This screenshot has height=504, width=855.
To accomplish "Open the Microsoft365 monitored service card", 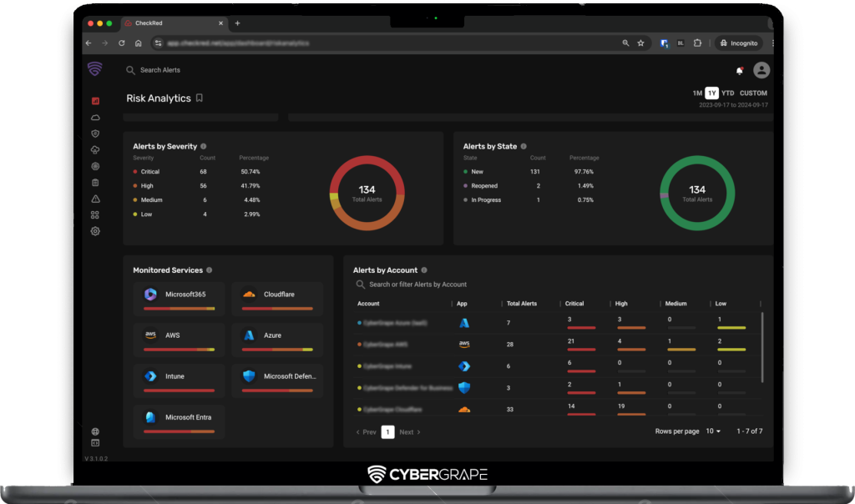I will point(180,296).
